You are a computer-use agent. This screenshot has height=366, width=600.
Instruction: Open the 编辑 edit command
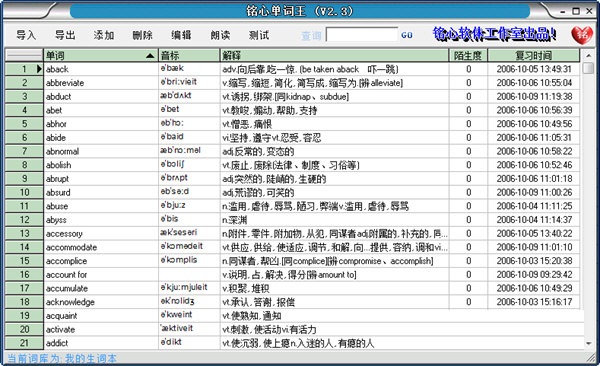(181, 35)
